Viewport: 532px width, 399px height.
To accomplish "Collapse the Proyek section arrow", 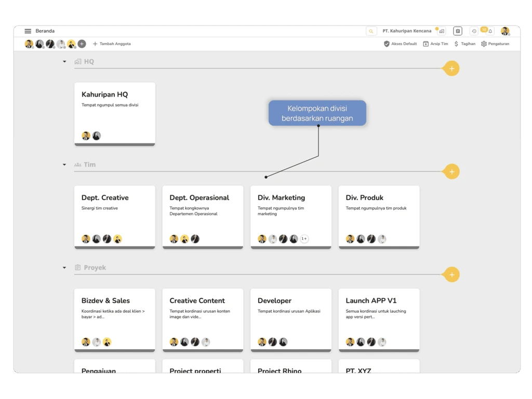I will click(64, 268).
